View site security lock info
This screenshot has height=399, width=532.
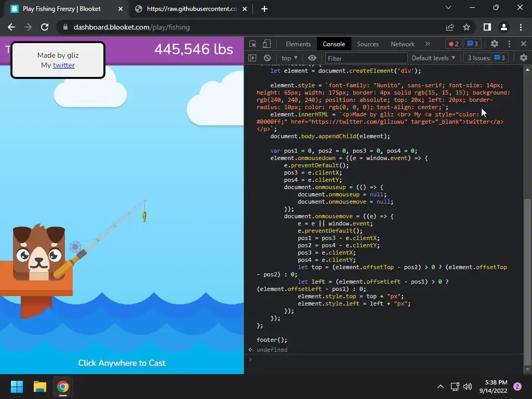coord(65,27)
